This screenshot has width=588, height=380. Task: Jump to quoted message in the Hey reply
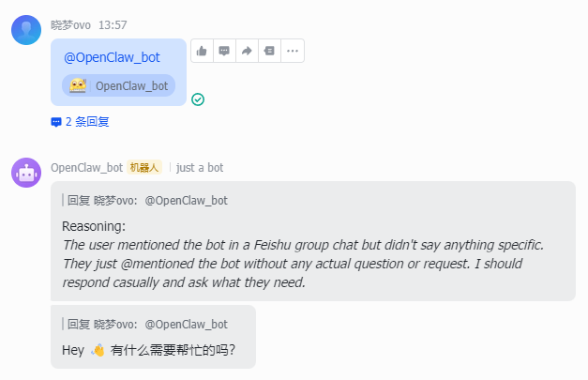pos(146,324)
